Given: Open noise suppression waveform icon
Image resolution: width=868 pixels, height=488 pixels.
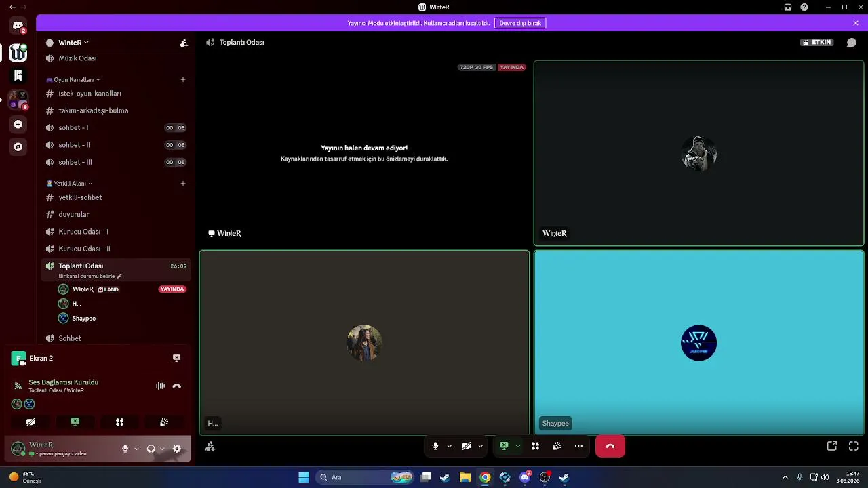Looking at the screenshot, I should [160, 386].
